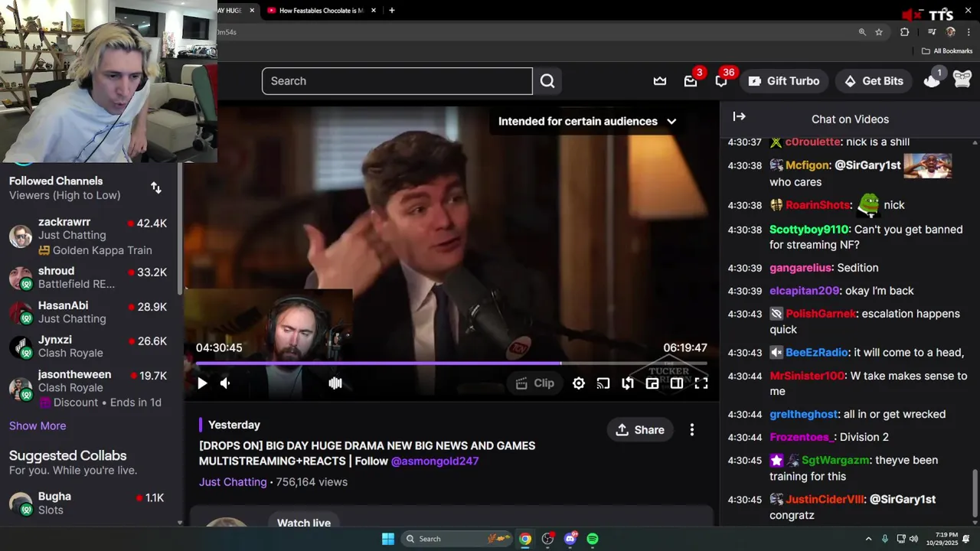
Task: Mute the video player volume
Action: point(225,383)
